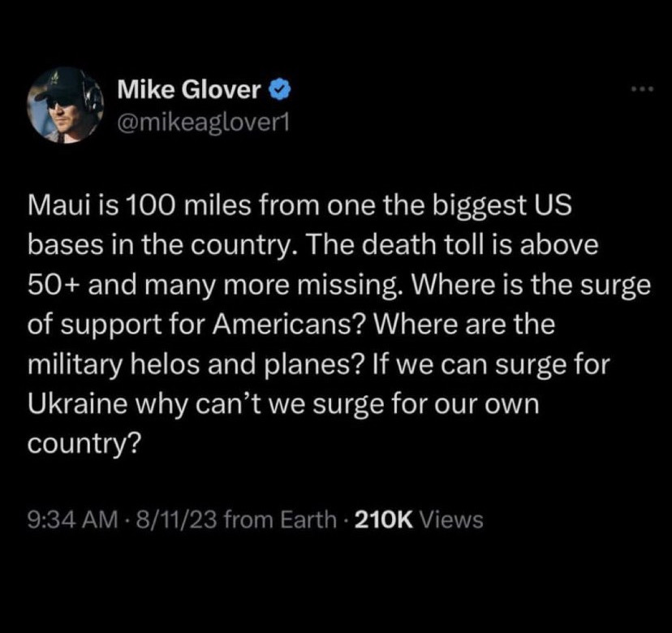This screenshot has width=672, height=633.
Task: Click the "Views" label after 210K
Action: [x=452, y=519]
